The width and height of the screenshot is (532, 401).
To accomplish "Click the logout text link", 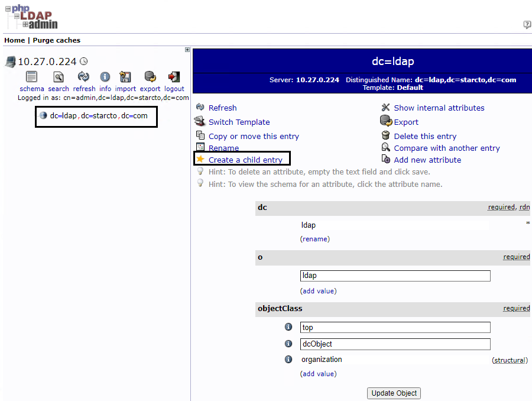I will tap(174, 89).
